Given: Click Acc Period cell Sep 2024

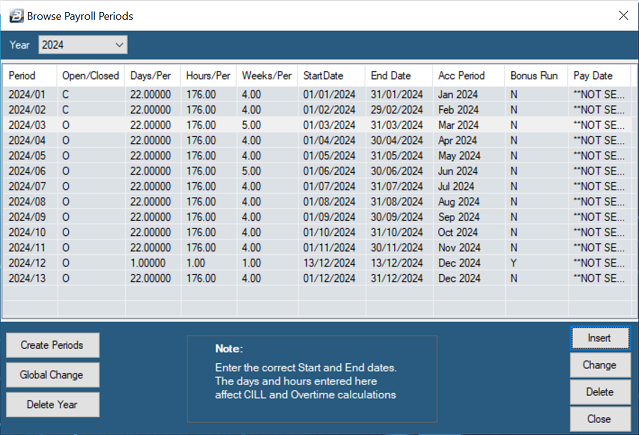Looking at the screenshot, I should coord(458,217).
